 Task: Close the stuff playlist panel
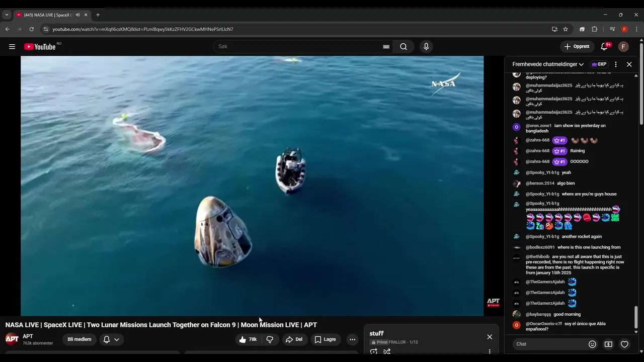(490, 337)
